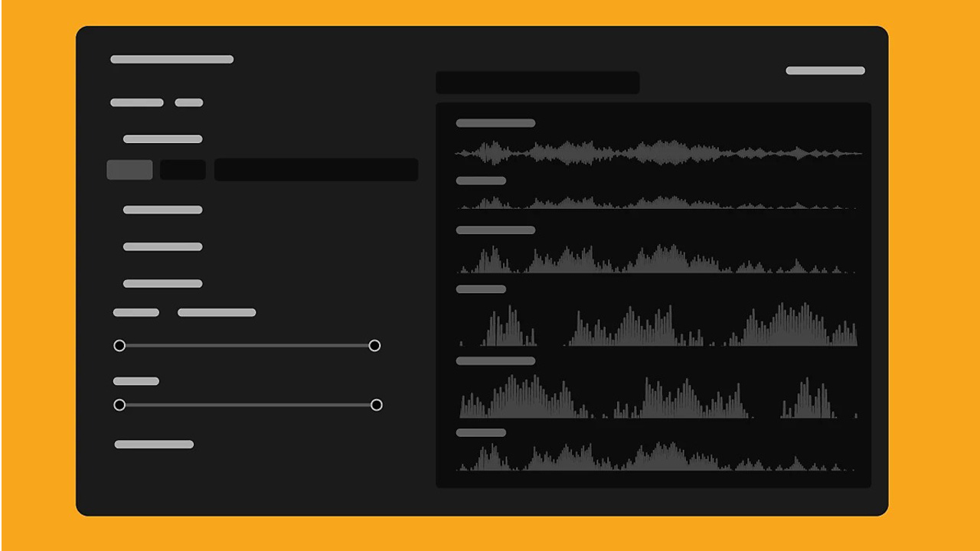Click the wide button at the sidebar bottom

(154, 444)
